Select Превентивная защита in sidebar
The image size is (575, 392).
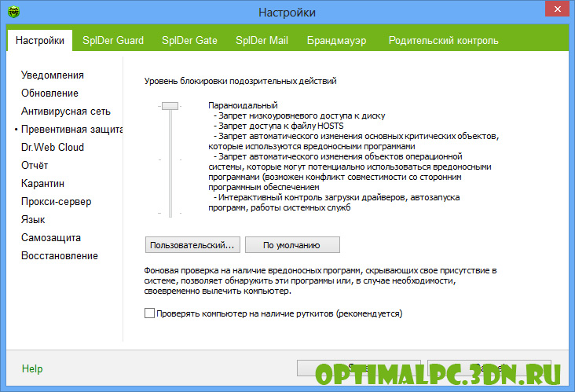tap(72, 129)
